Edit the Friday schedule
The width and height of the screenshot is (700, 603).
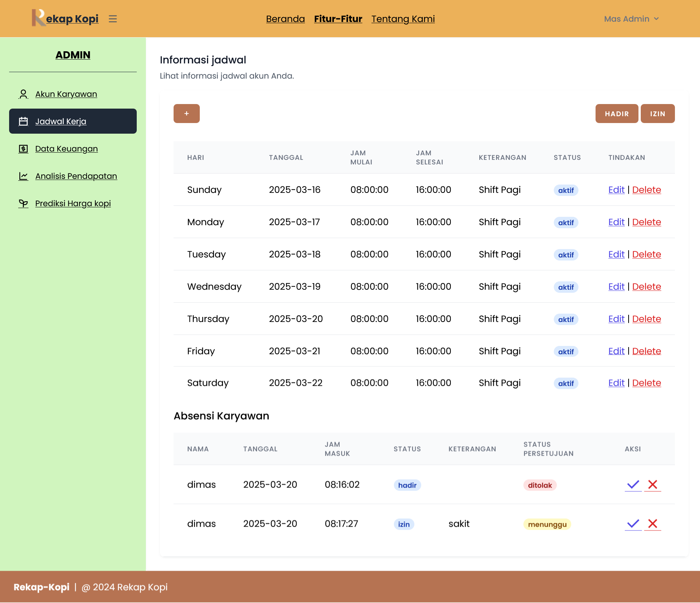(x=616, y=351)
